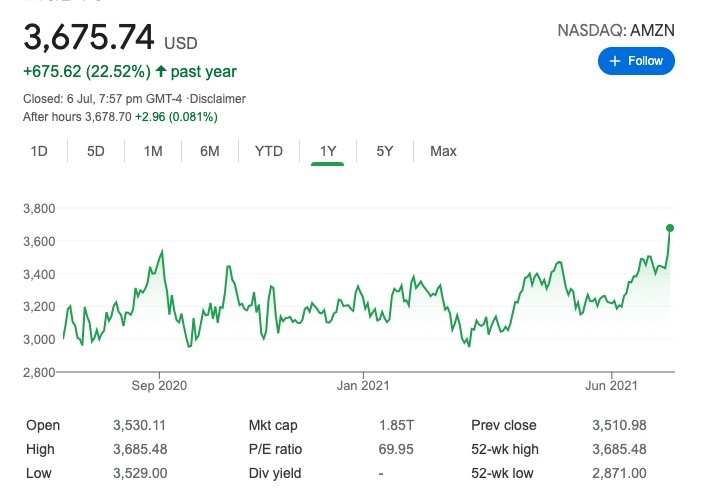This screenshot has height=503, width=708.
Task: Switch to the 1D time range tab
Action: 39,151
